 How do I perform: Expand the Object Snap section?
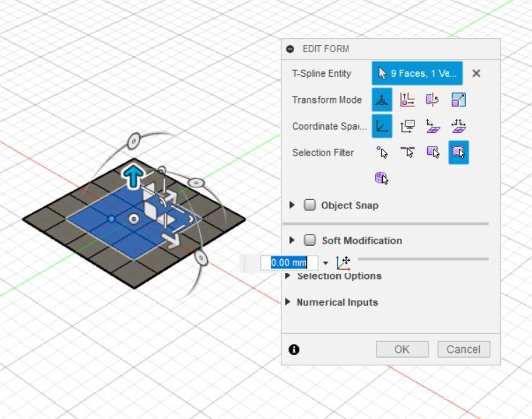[x=292, y=205]
